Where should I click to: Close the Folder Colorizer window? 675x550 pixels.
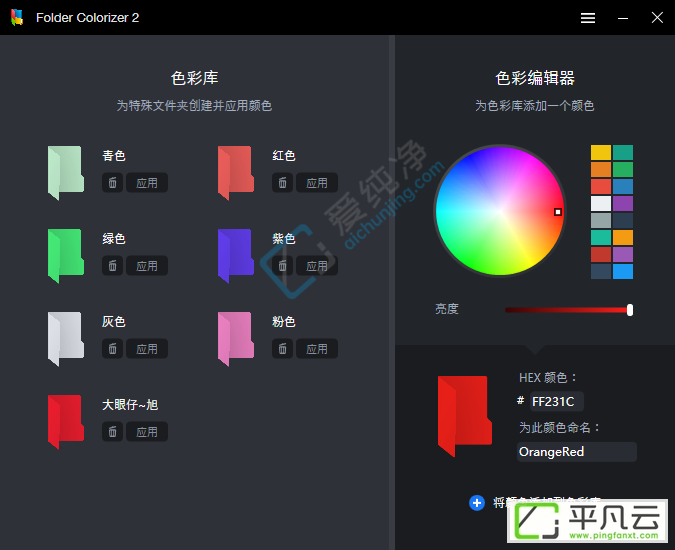click(x=657, y=18)
